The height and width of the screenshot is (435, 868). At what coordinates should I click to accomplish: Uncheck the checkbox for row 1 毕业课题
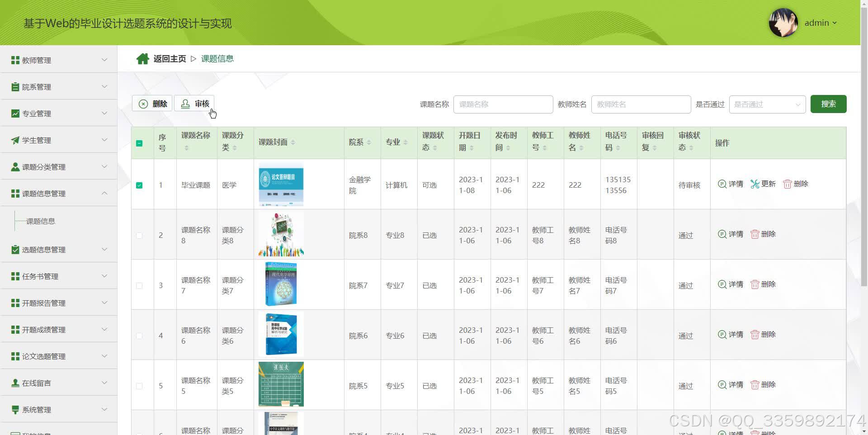tap(139, 185)
